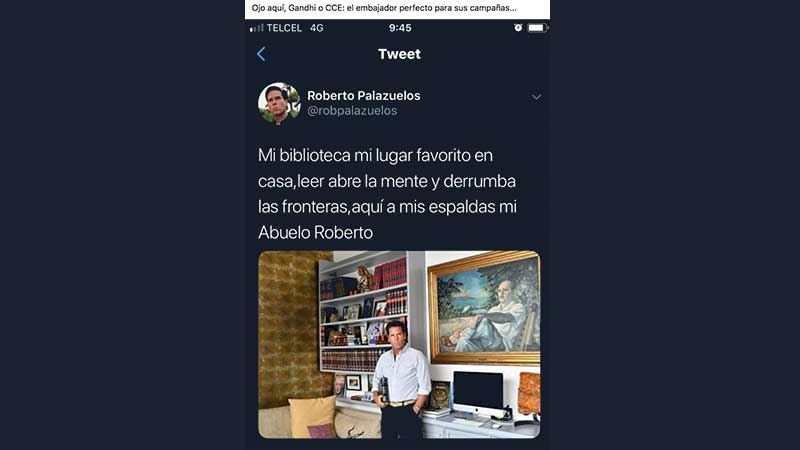Select the Roberto Palazuelos display name

tap(364, 95)
